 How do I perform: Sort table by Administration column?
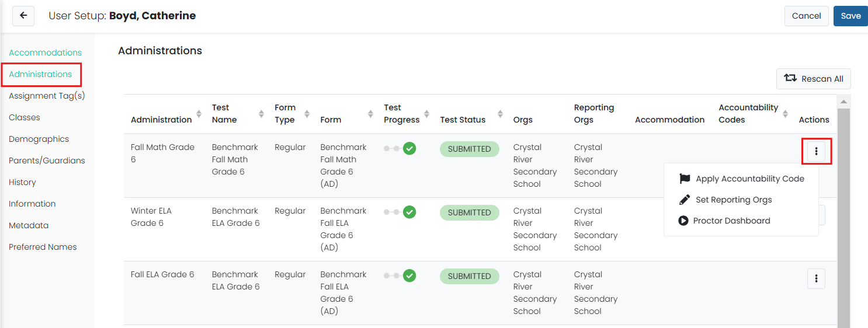(199, 114)
